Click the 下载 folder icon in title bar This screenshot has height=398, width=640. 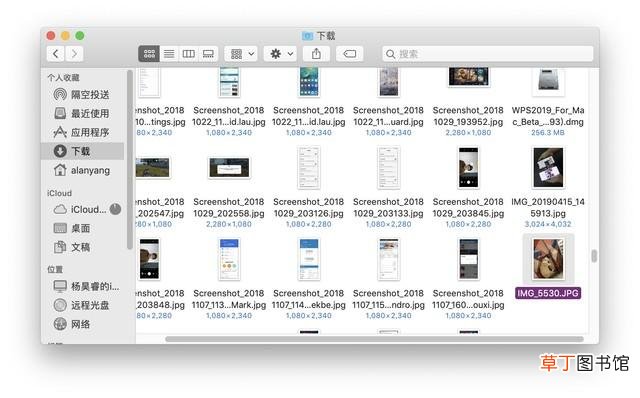coord(307,36)
